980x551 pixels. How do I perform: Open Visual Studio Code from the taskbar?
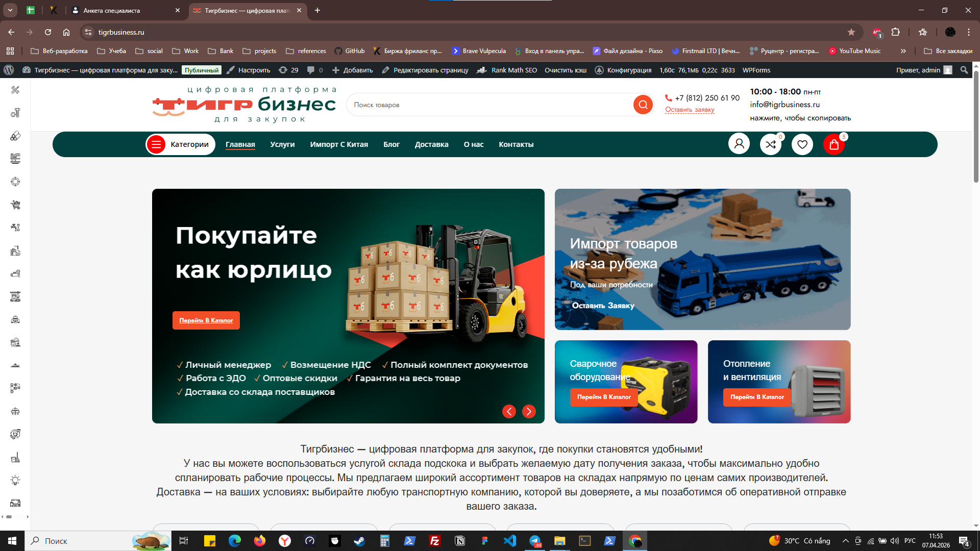[x=510, y=541]
